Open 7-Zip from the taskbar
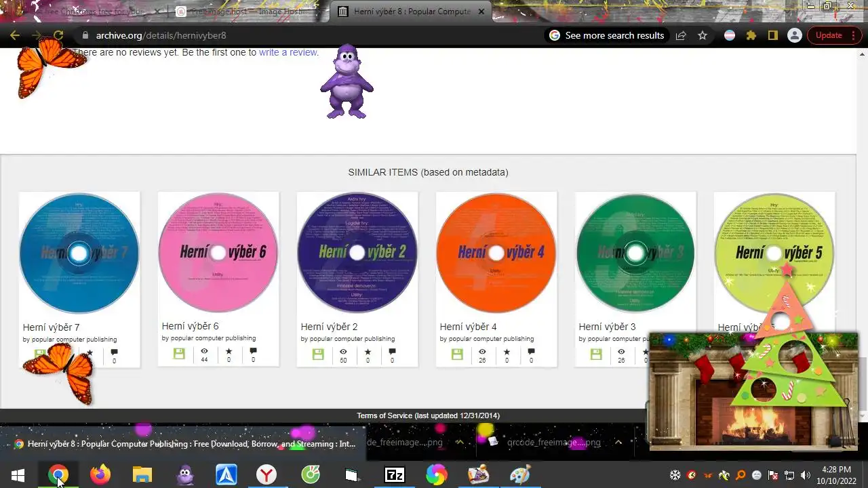This screenshot has width=868, height=488. tap(394, 475)
